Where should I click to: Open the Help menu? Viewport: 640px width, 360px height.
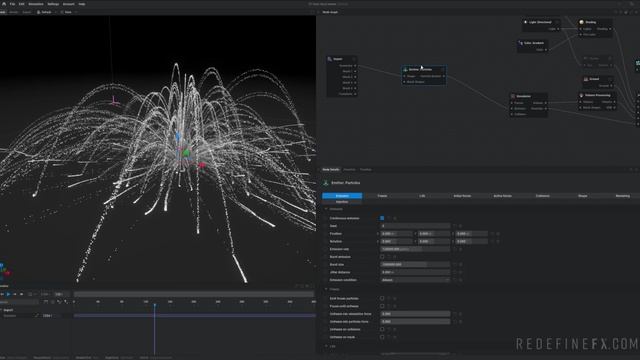(x=82, y=4)
